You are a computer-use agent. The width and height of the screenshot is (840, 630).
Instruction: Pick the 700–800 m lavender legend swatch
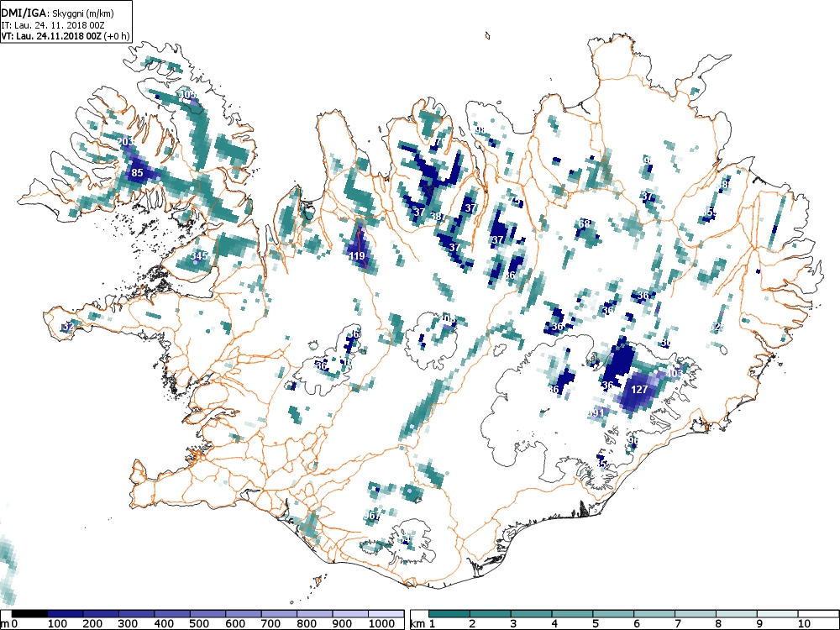(279, 614)
